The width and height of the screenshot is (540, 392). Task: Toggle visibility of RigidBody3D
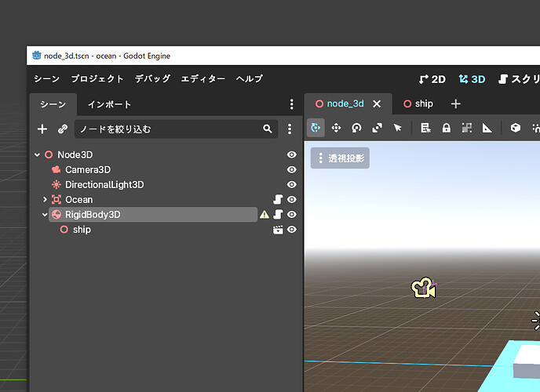pos(292,215)
